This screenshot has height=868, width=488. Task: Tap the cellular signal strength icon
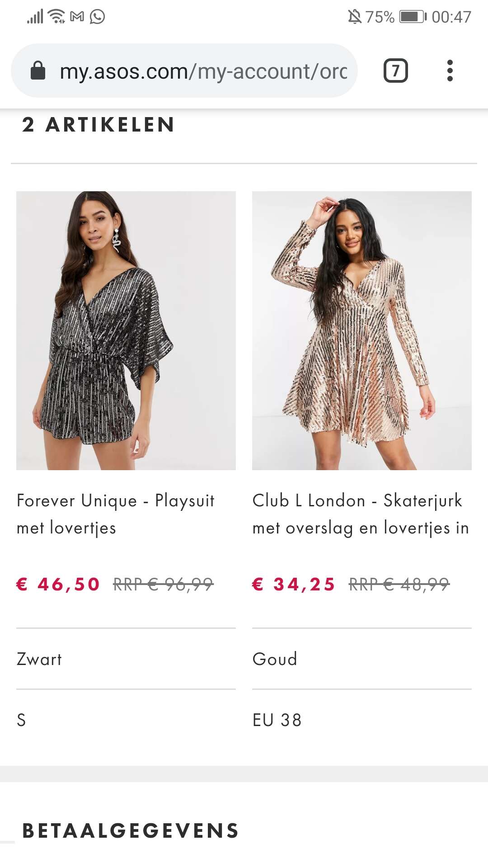click(35, 17)
